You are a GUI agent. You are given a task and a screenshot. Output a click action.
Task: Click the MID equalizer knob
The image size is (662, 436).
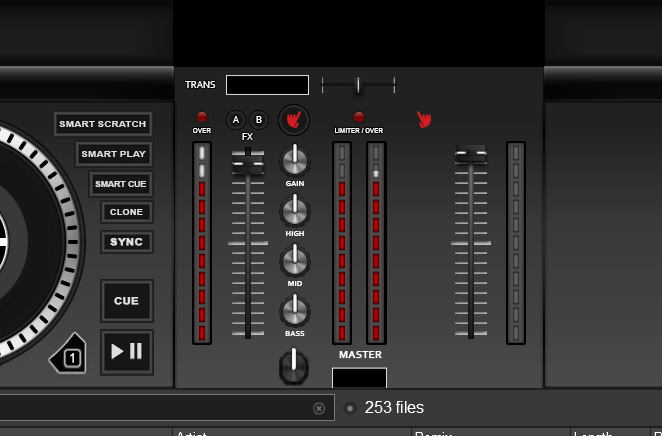[294, 261]
